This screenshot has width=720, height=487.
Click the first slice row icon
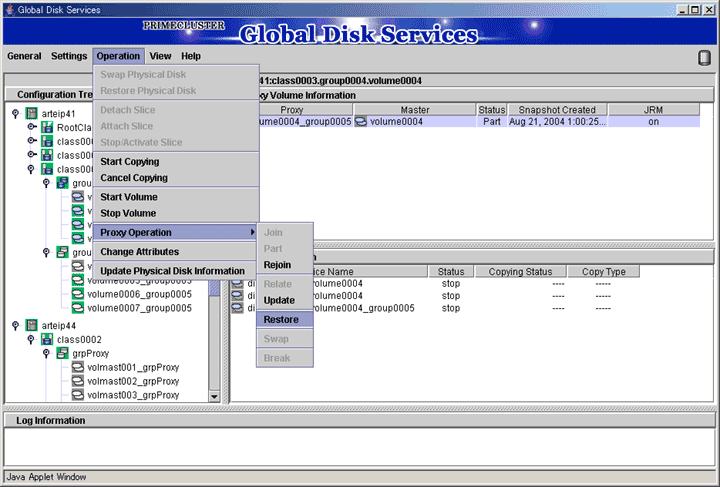(237, 283)
